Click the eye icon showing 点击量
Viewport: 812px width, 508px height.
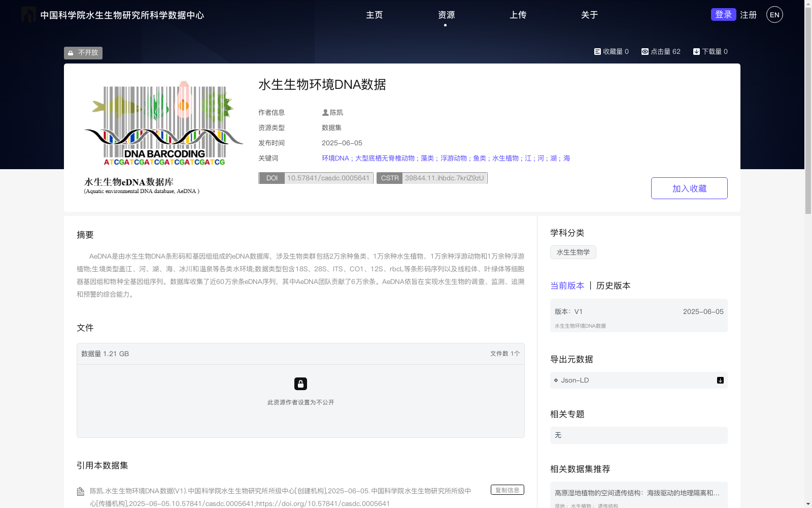[x=645, y=51]
